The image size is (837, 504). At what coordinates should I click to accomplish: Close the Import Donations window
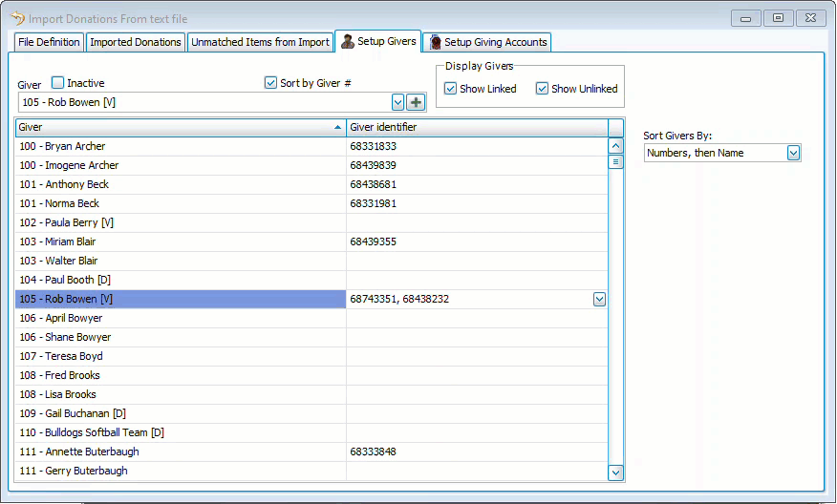(x=812, y=17)
